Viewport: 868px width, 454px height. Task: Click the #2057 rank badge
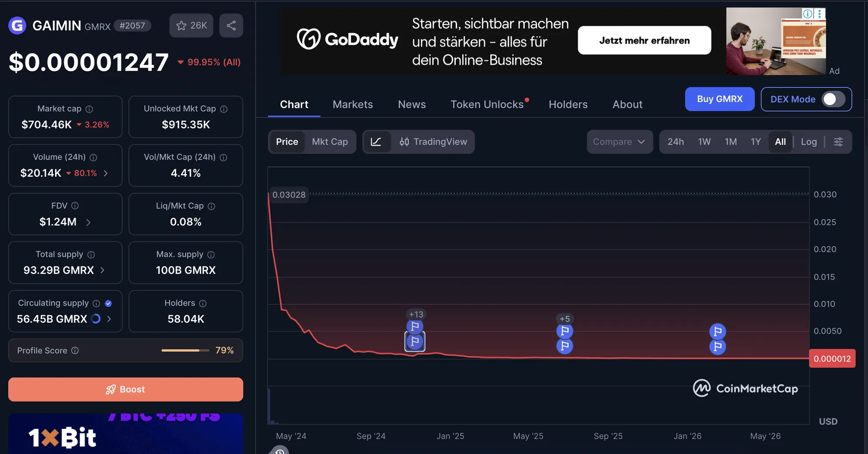(132, 26)
